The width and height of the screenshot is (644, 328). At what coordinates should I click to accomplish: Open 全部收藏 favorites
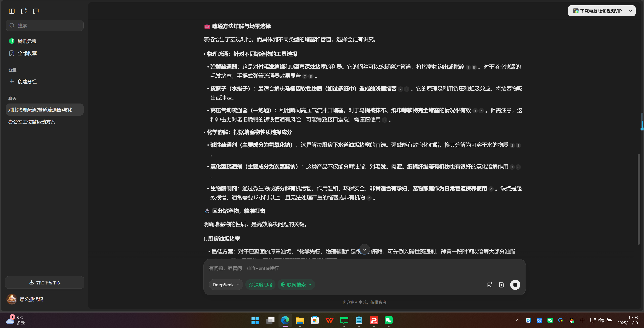27,53
